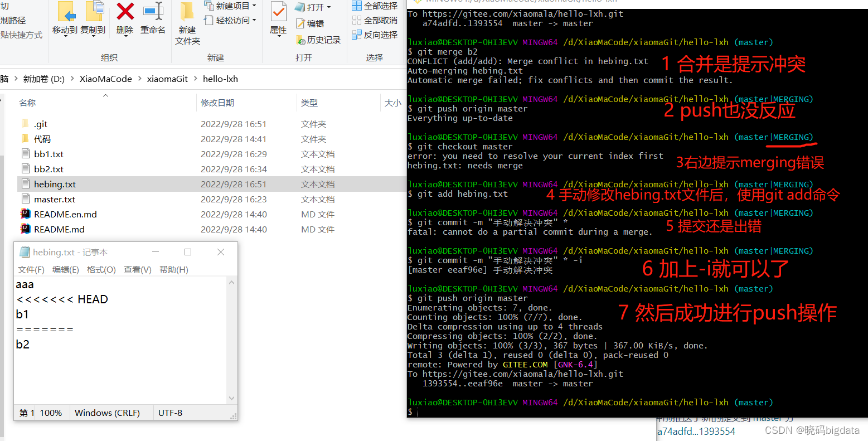Click the 100% zoom status in Notepad
868x441 pixels.
pos(51,413)
